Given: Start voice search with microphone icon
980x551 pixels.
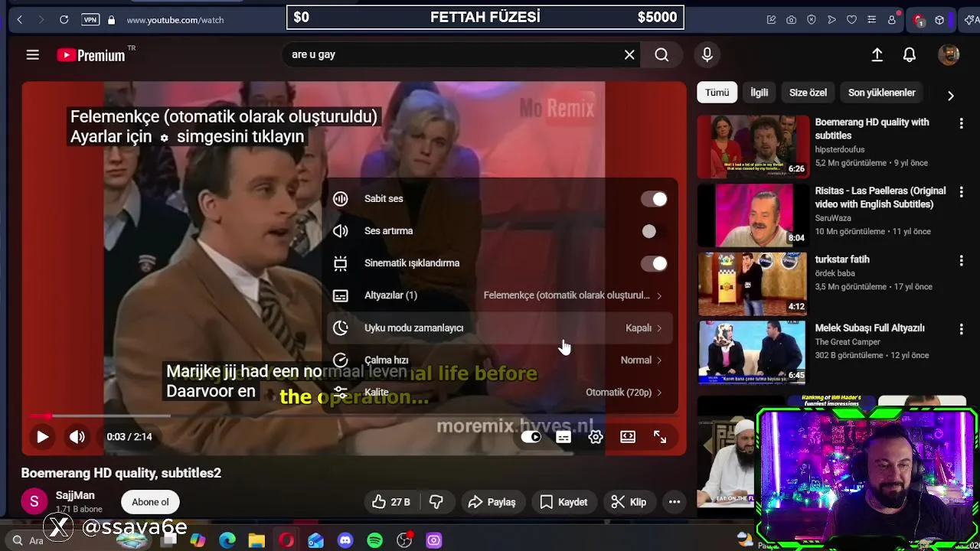Looking at the screenshot, I should point(707,54).
